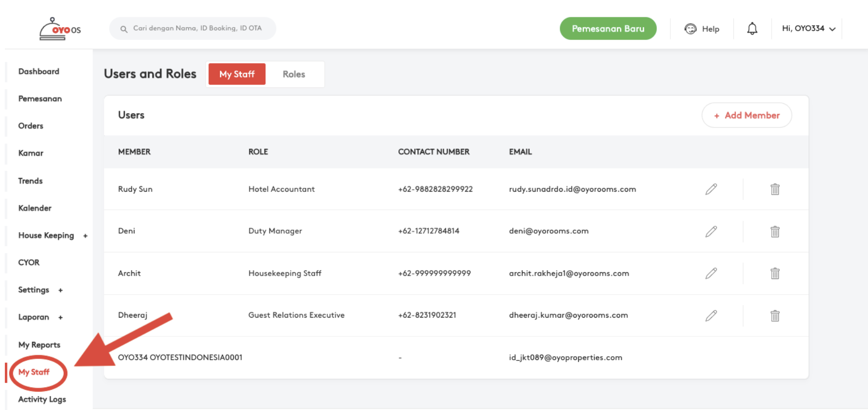This screenshot has height=410, width=868.
Task: Open House Keeping in the sidebar
Action: 46,236
